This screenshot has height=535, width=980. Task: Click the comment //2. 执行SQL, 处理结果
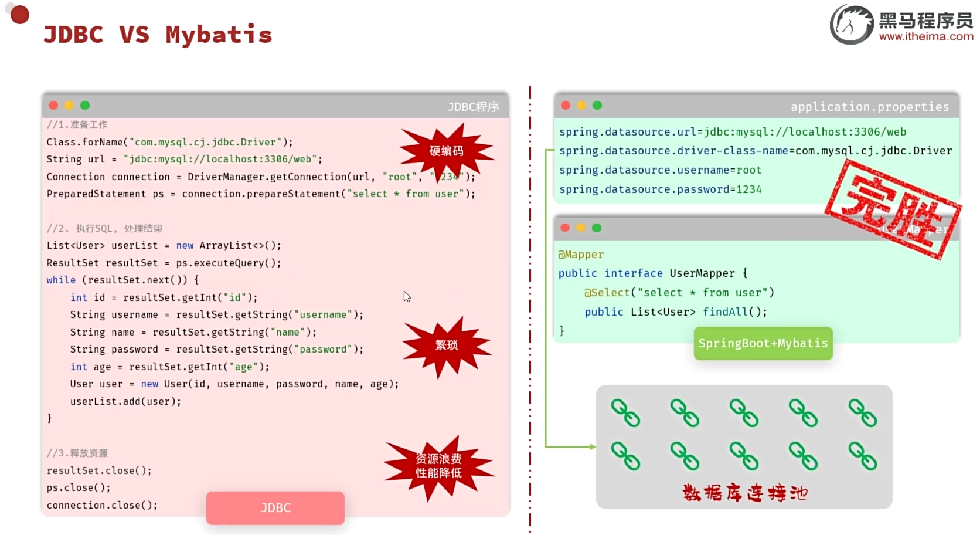(105, 228)
